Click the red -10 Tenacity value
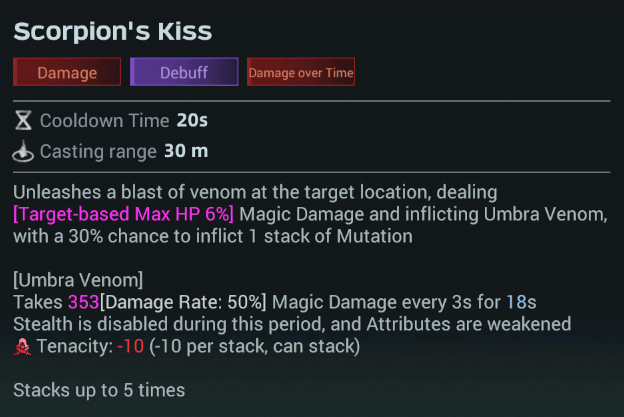Image resolution: width=624 pixels, height=417 pixels. [130, 346]
